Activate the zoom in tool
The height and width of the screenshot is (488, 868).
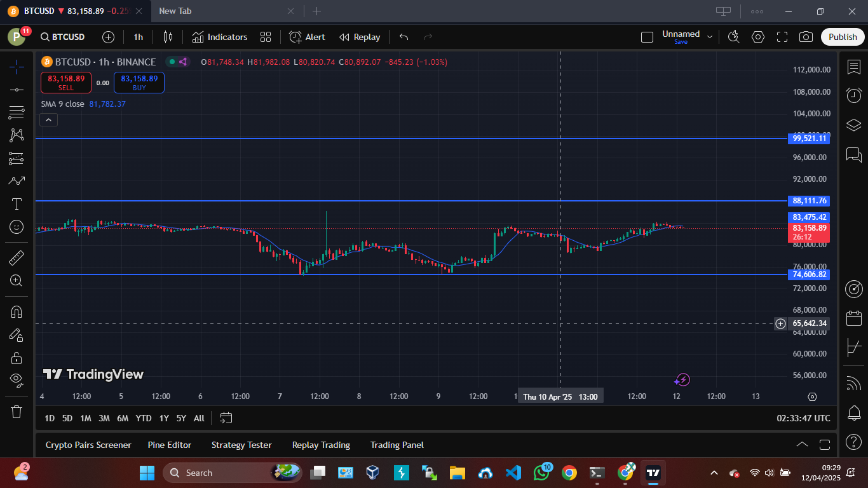click(17, 280)
